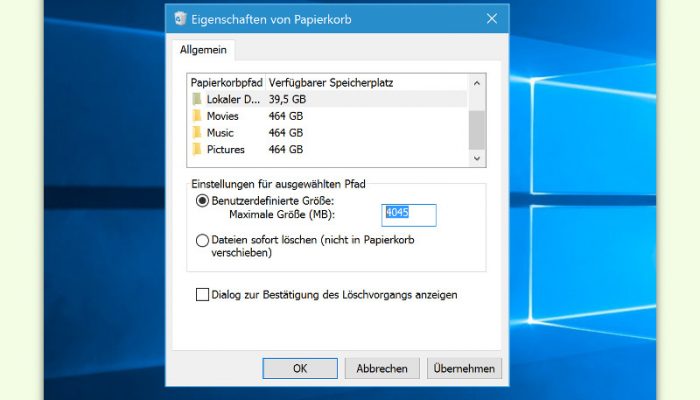Select the Pictures row name
700x400 pixels.
[225, 149]
